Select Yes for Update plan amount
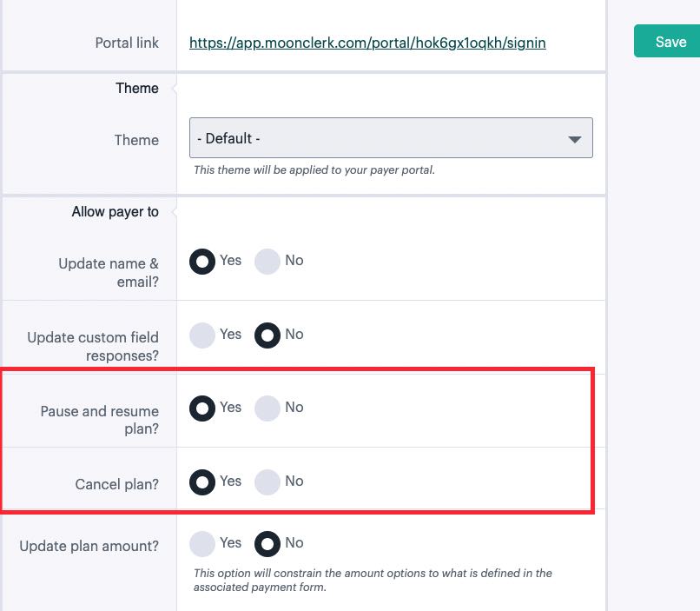The height and width of the screenshot is (611, 700). point(201,544)
